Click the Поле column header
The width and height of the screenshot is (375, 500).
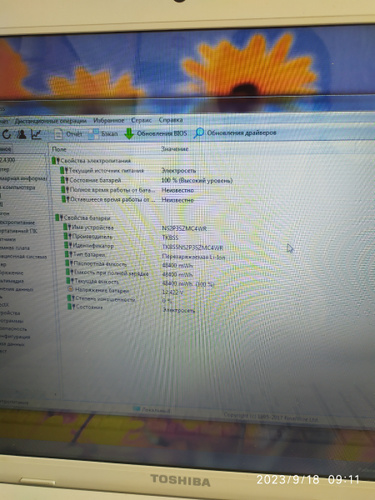(x=59, y=149)
